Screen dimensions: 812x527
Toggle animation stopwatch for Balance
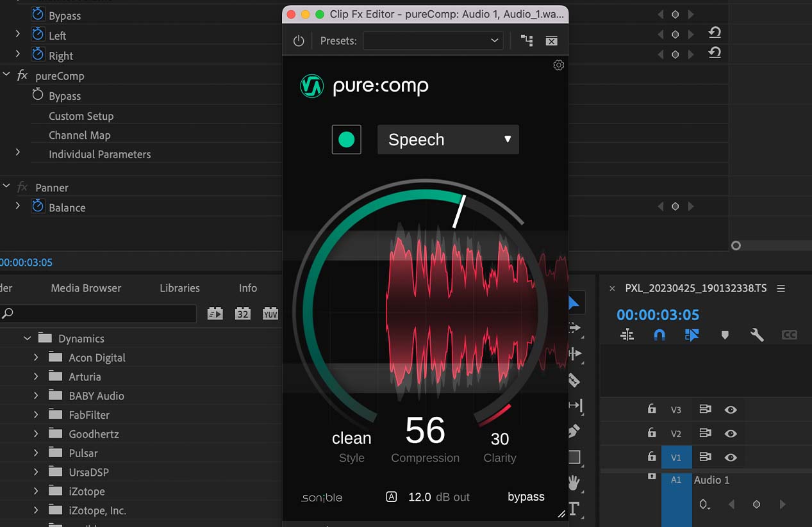(38, 206)
